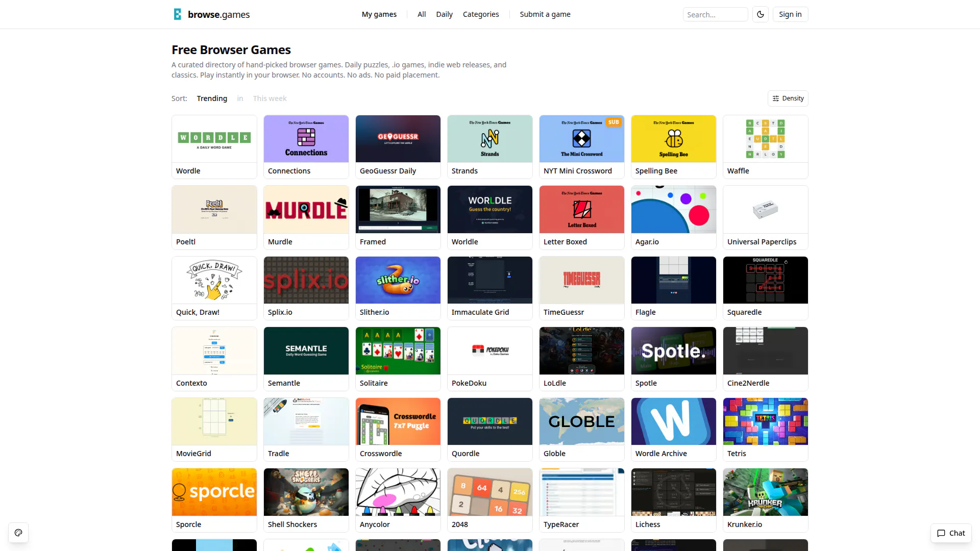Open the Strands game icon

(x=490, y=139)
